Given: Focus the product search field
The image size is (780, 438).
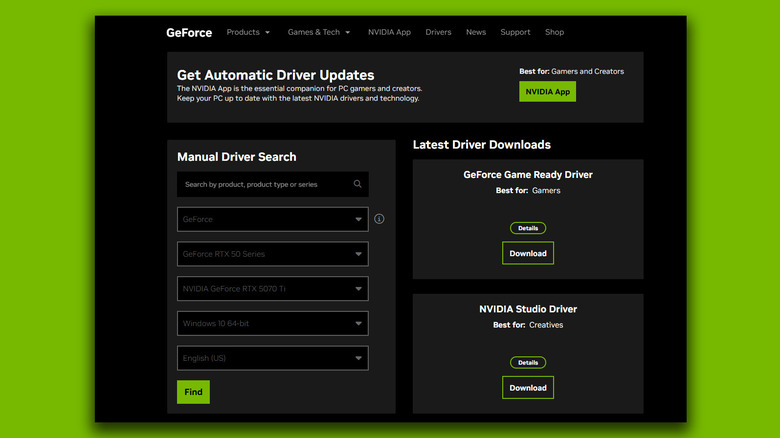Looking at the screenshot, I should click(273, 185).
